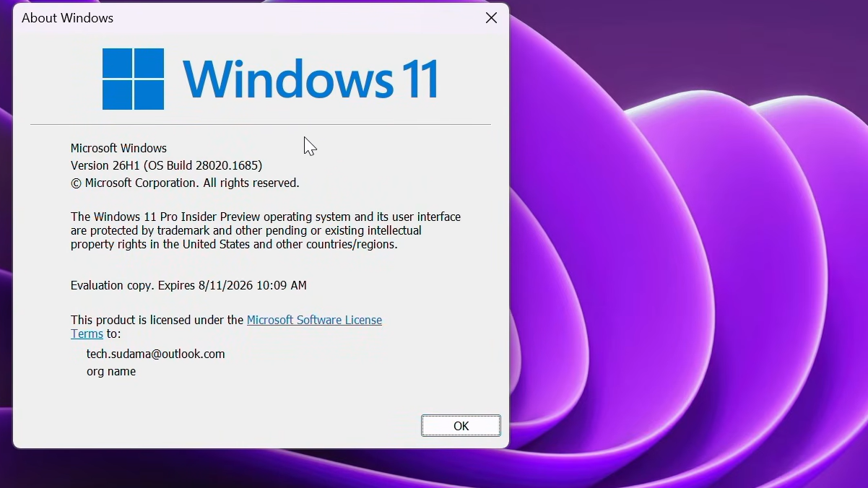Click the 'Windows 11' logo wordmark
This screenshot has height=488, width=868.
pyautogui.click(x=311, y=79)
